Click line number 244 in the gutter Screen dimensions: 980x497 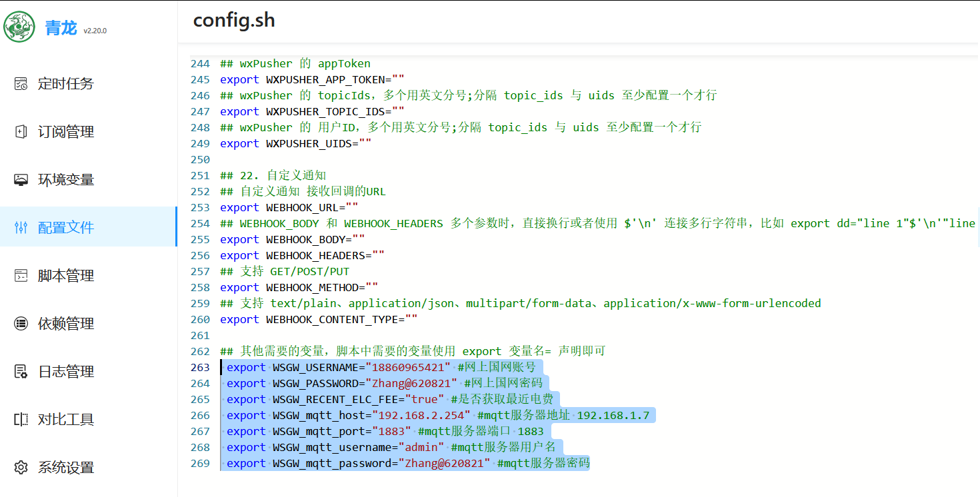pyautogui.click(x=200, y=63)
